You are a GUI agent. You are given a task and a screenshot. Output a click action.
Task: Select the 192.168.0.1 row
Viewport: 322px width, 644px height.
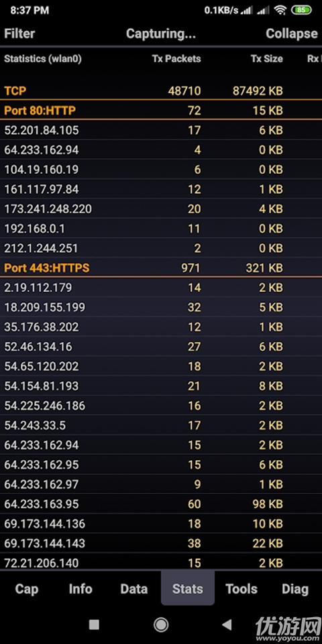pos(161,228)
